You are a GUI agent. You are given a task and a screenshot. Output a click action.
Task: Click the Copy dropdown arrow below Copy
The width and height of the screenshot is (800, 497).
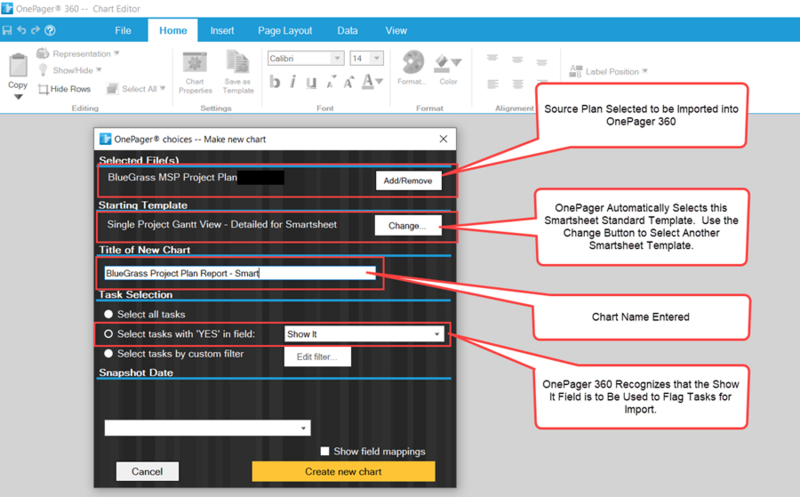tap(18, 96)
